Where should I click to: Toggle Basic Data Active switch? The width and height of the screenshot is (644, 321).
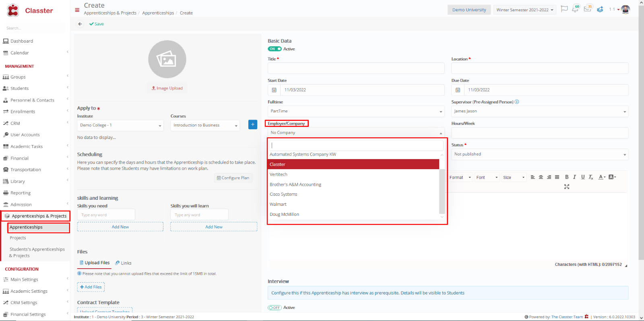[x=275, y=49]
